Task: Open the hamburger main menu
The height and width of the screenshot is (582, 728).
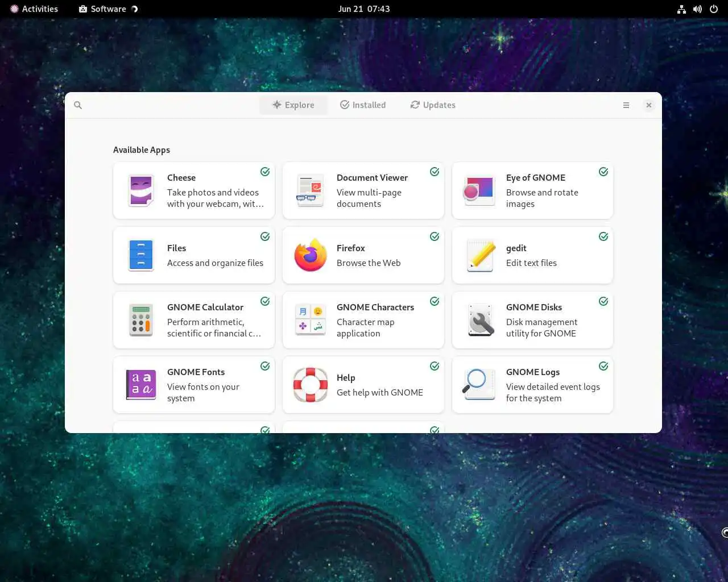Action: coord(626,105)
